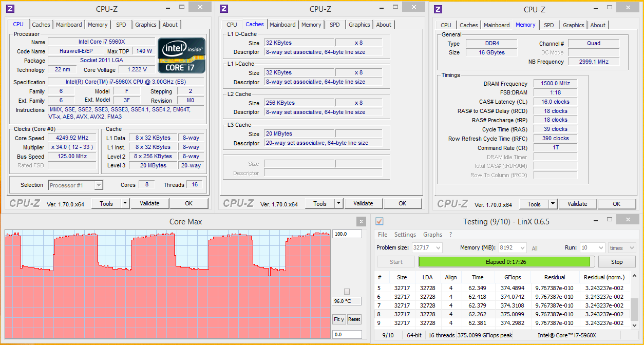The height and width of the screenshot is (345, 644).
Task: Open the LinX File menu
Action: click(383, 235)
